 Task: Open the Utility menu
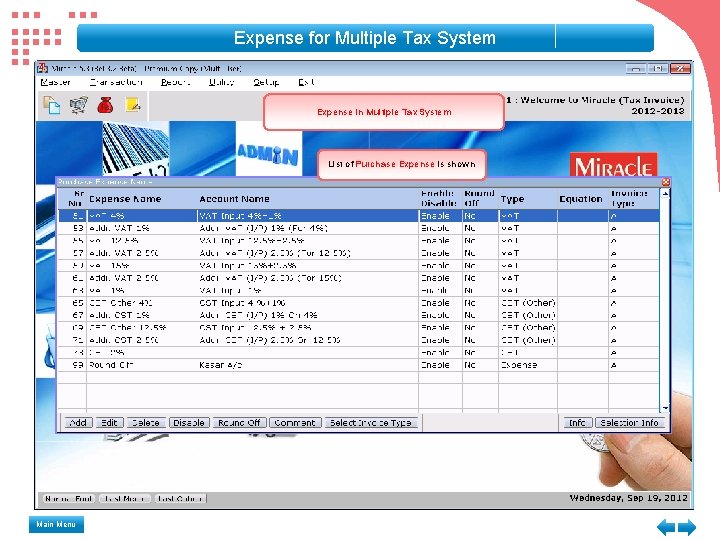221,82
